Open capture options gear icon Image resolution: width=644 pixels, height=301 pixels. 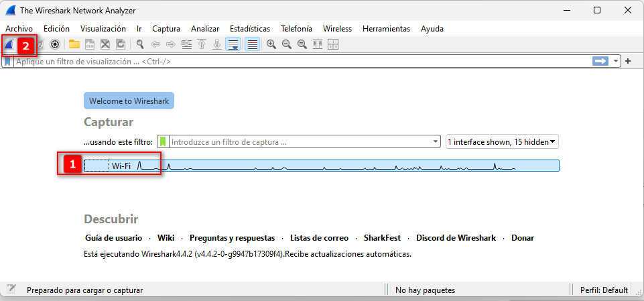click(55, 45)
